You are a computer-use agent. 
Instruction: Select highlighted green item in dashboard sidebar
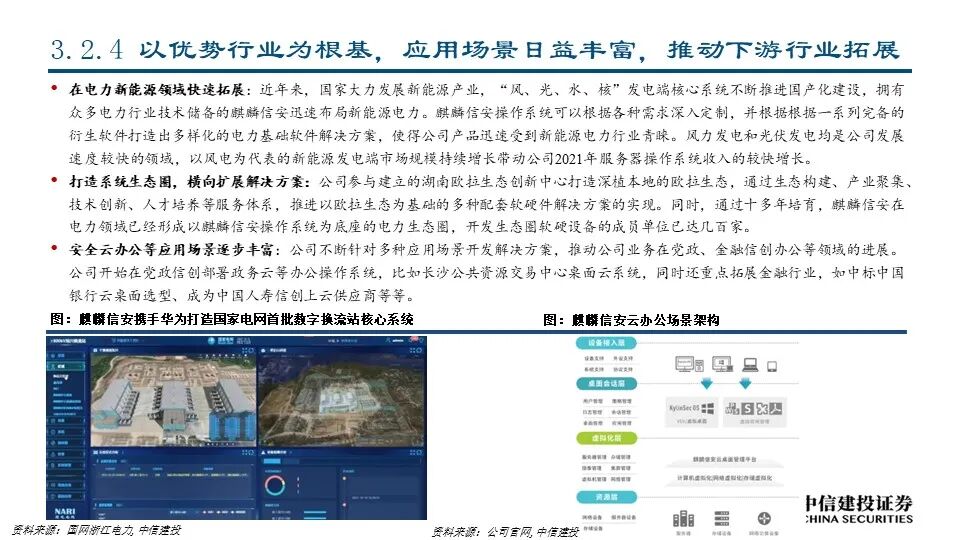coord(66,366)
